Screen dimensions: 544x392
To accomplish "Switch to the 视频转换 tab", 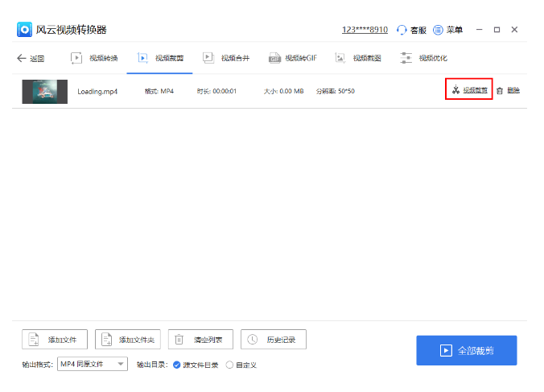I will pos(94,58).
